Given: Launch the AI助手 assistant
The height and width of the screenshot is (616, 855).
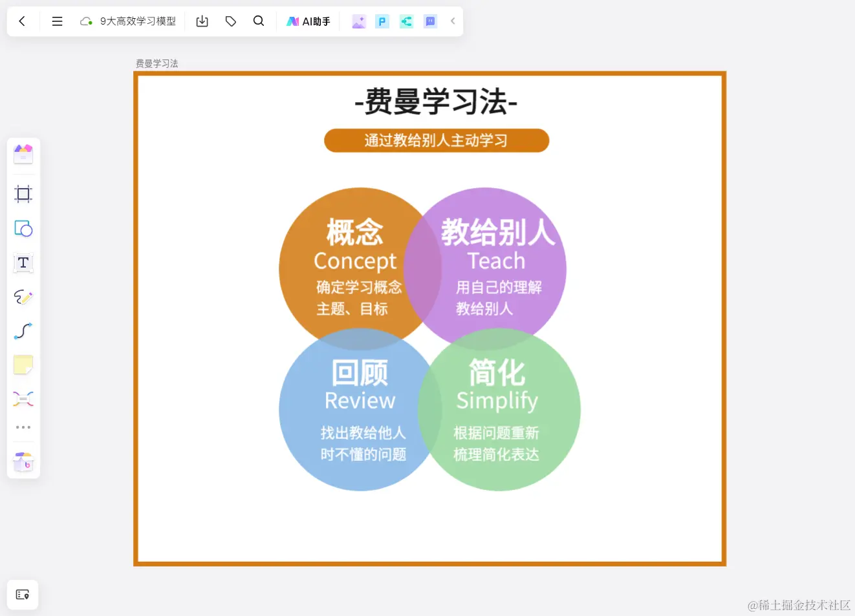Looking at the screenshot, I should (x=308, y=21).
